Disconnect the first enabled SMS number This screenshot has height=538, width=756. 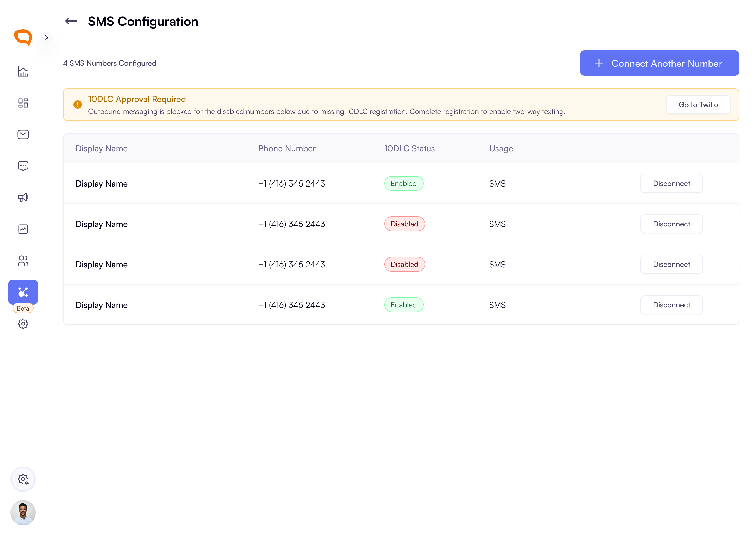pyautogui.click(x=671, y=184)
